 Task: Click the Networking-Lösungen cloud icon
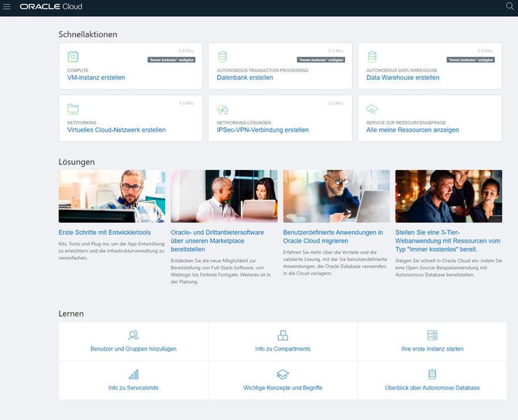tap(223, 109)
